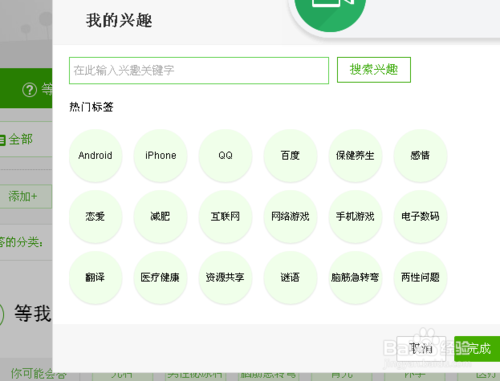Click the 添加+ button in background page
500x381 pixels.
point(25,196)
